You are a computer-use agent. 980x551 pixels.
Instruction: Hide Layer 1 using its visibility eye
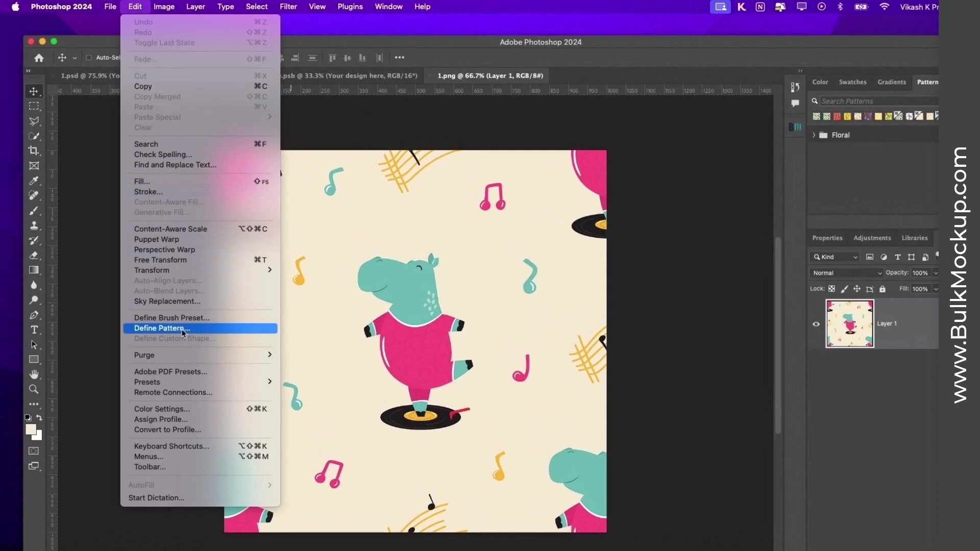click(815, 324)
